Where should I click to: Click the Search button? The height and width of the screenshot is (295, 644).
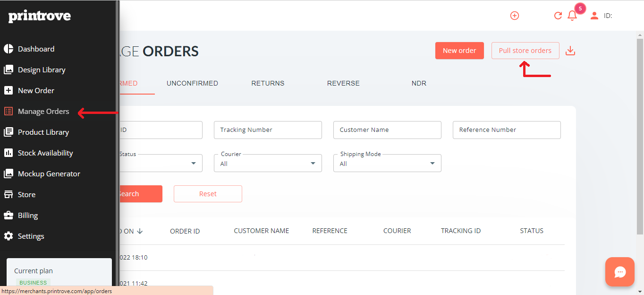tap(140, 194)
